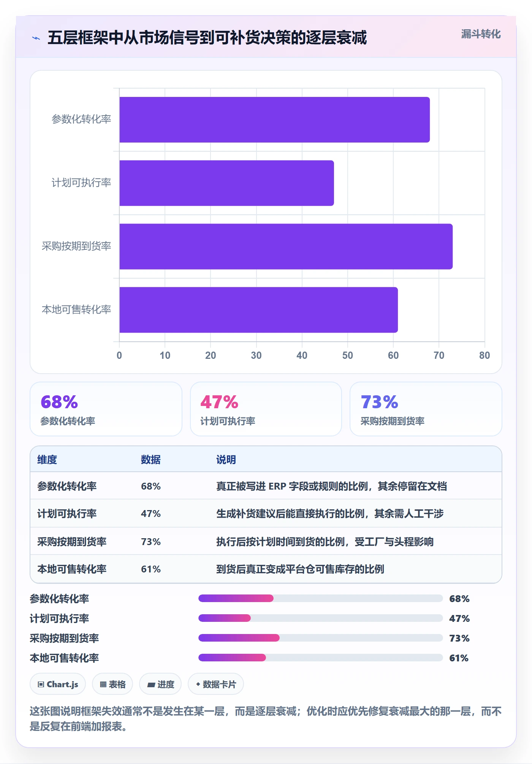
Task: Click the 本地可售转化率 cell in the table
Action: tap(72, 569)
